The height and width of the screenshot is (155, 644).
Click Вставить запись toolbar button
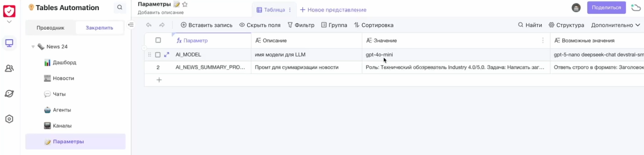(x=206, y=25)
